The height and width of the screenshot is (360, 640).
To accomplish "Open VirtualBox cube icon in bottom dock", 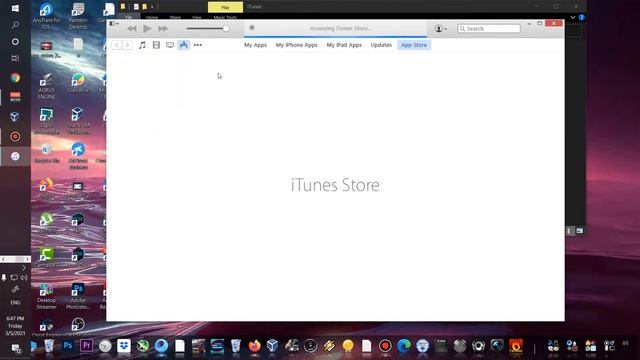I will 272,346.
